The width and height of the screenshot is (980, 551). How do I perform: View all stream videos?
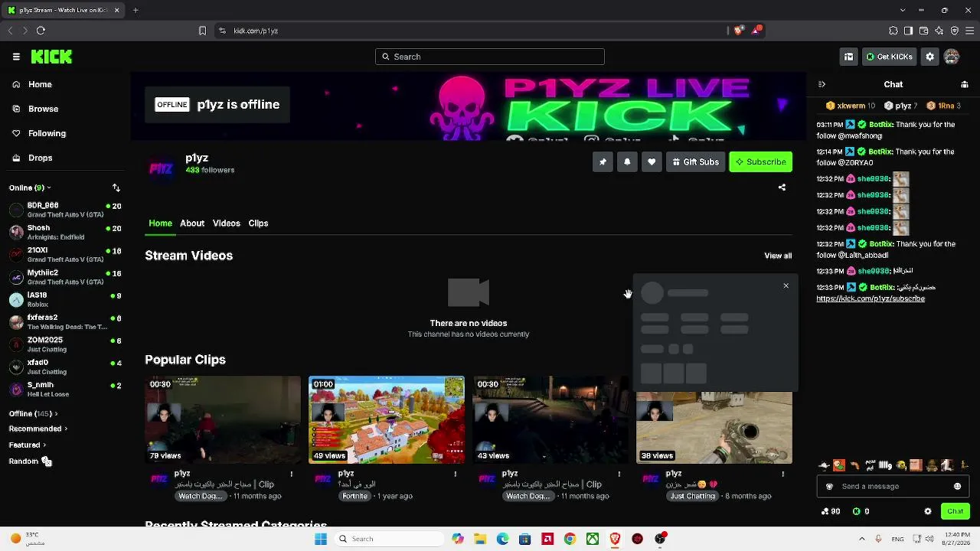(778, 256)
